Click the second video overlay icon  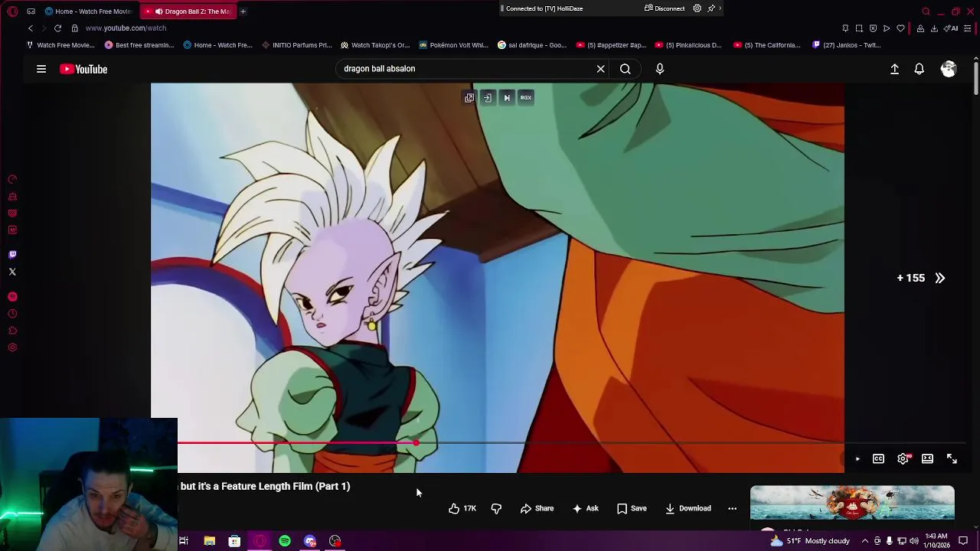click(488, 97)
